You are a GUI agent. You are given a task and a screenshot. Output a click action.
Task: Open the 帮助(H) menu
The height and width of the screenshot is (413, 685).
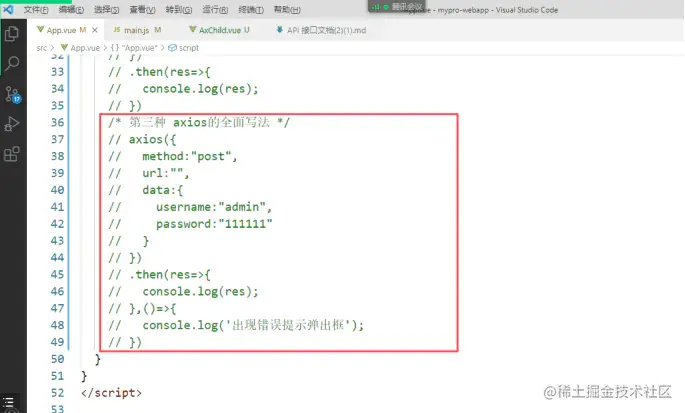click(287, 10)
